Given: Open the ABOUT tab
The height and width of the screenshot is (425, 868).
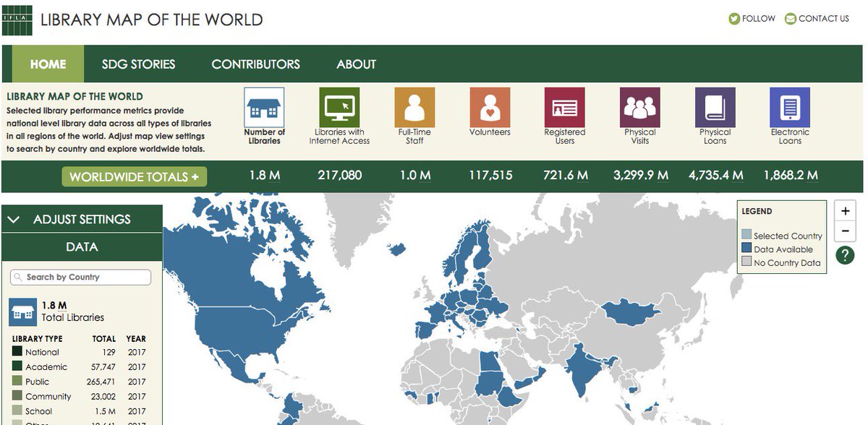Looking at the screenshot, I should (356, 64).
